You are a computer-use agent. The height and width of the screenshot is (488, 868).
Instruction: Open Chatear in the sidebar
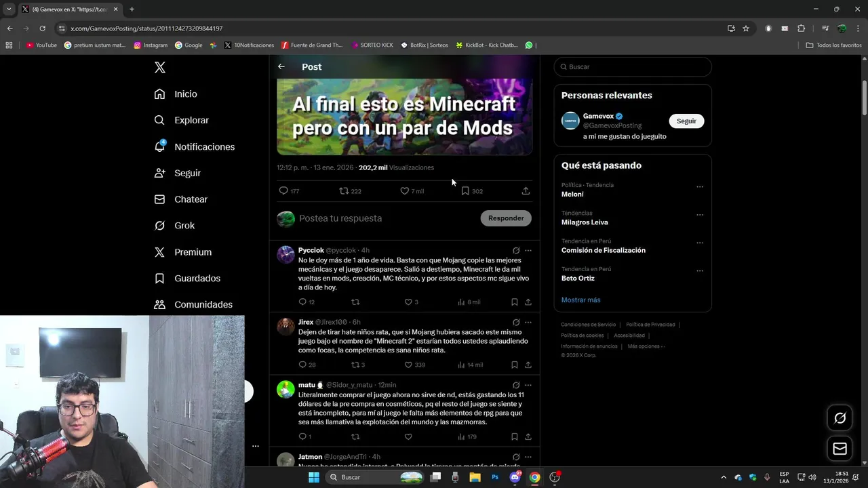pos(180,199)
